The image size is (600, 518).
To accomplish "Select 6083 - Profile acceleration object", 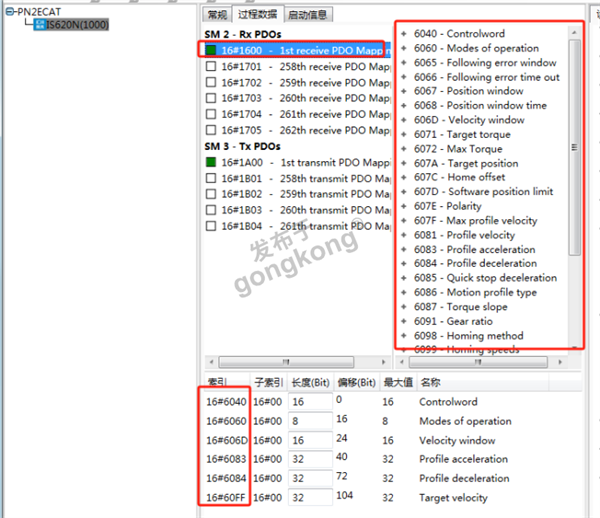I will pyautogui.click(x=474, y=249).
